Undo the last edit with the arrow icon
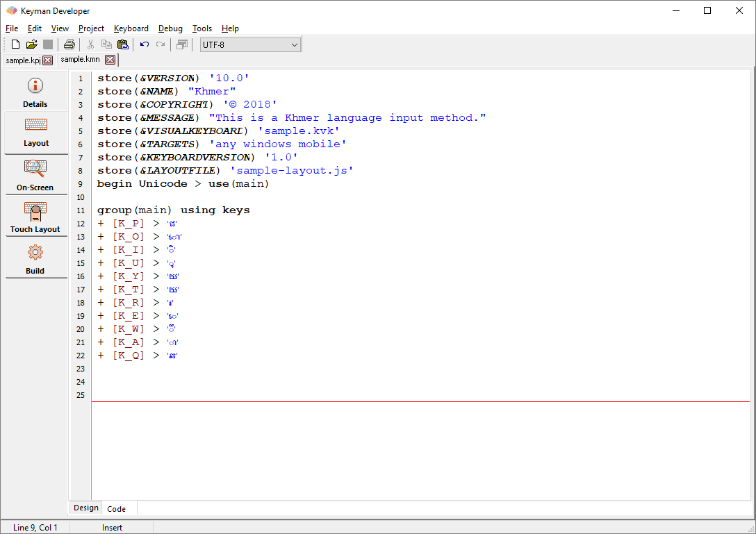 click(144, 45)
